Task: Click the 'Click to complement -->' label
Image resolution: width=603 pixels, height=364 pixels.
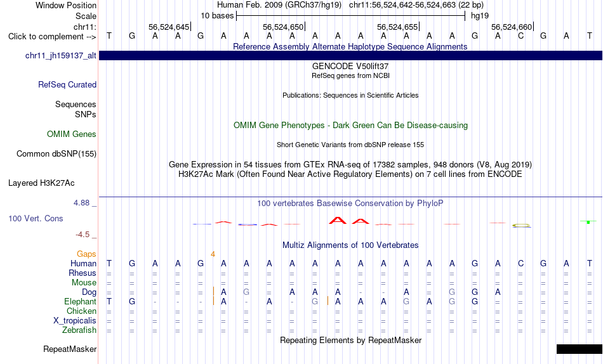Action: pyautogui.click(x=52, y=37)
